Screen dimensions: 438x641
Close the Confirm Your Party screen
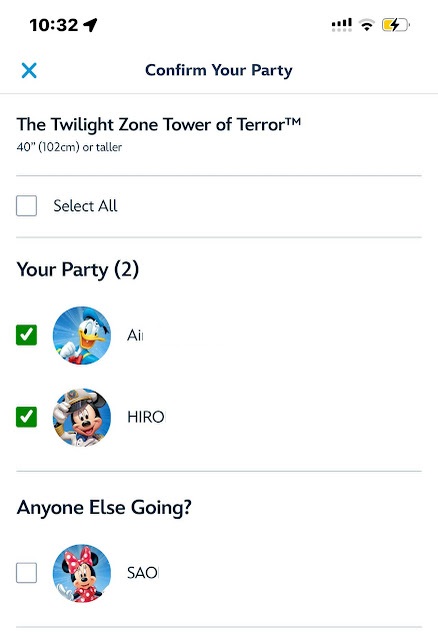29,70
